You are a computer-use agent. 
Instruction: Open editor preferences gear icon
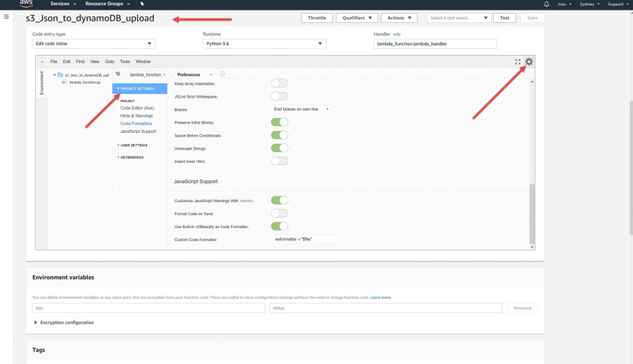529,62
